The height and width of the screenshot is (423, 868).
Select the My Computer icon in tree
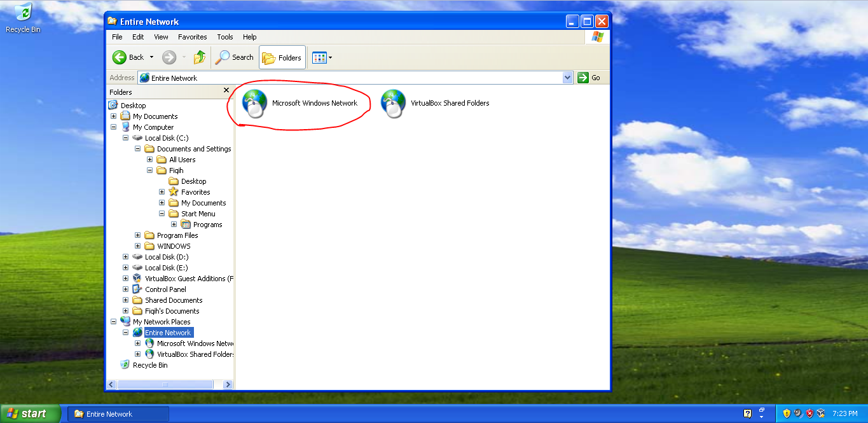(125, 127)
